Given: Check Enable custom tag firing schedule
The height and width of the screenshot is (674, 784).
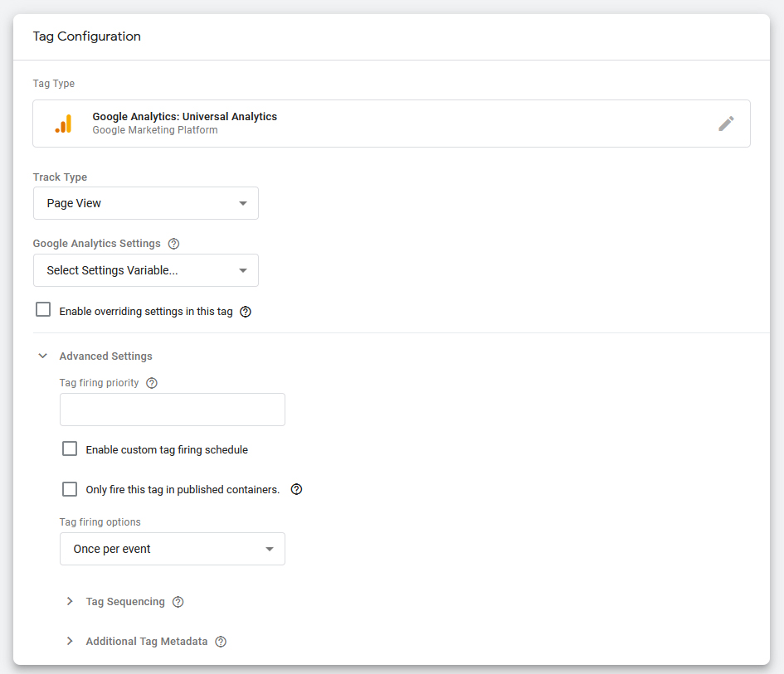Looking at the screenshot, I should tap(70, 449).
